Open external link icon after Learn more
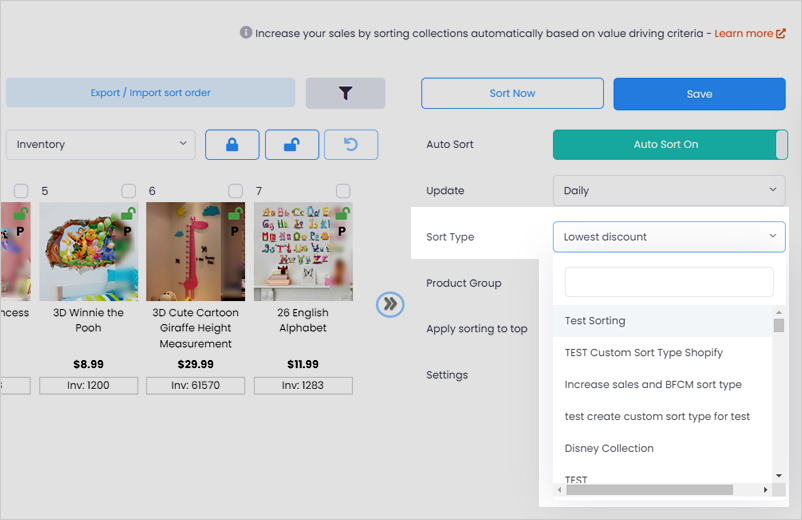802x520 pixels. click(x=781, y=33)
